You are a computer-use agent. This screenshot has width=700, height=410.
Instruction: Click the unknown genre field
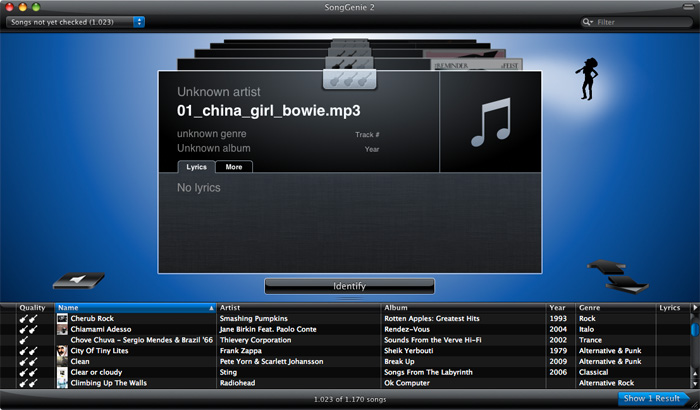(212, 134)
